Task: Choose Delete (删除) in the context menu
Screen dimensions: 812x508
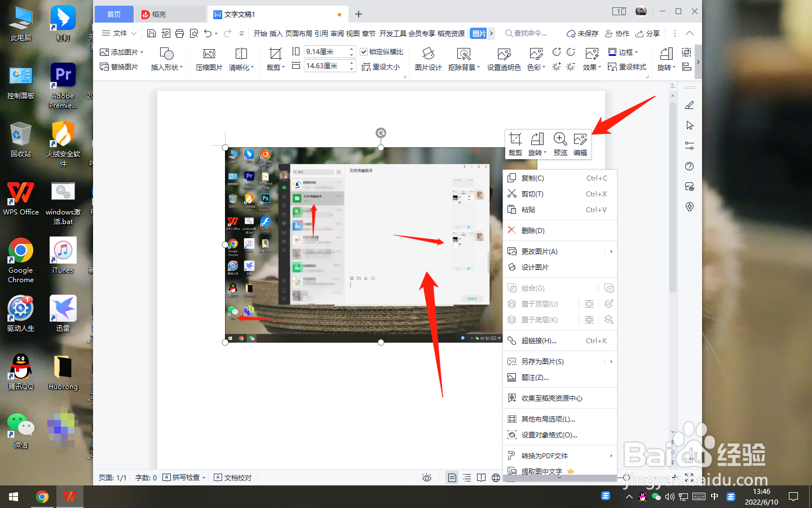Action: [x=559, y=230]
